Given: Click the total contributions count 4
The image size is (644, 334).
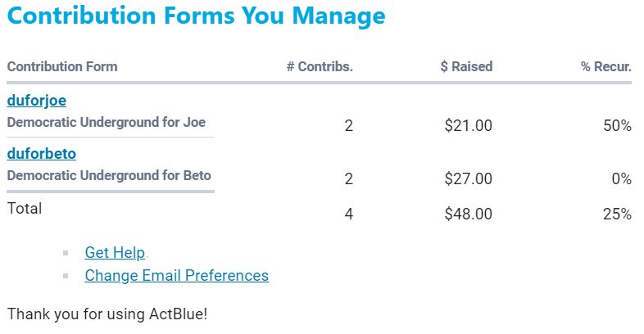Looking at the screenshot, I should (349, 214).
